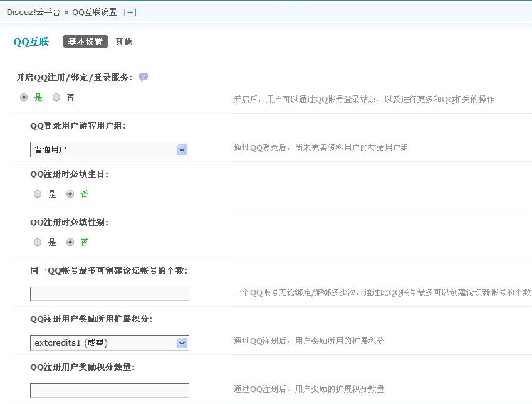Click the Discuz!云平台 breadcrumb
The height and width of the screenshot is (404, 532).
point(33,12)
